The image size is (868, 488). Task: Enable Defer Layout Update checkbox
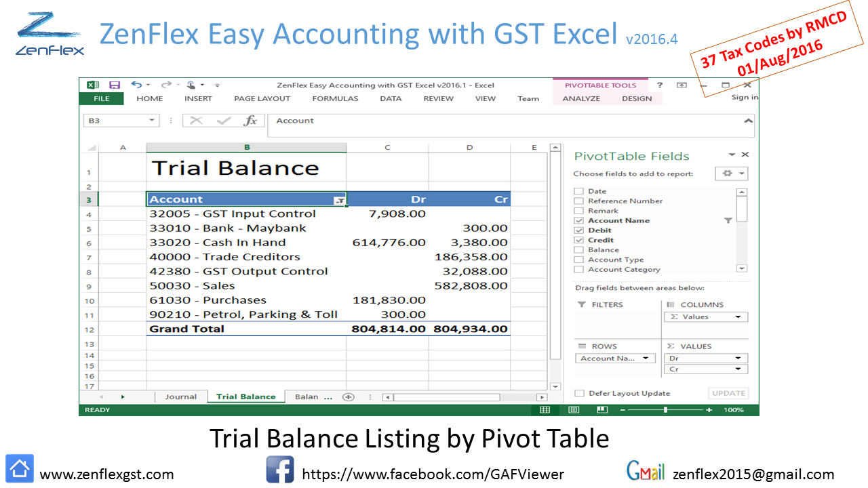pos(579,393)
